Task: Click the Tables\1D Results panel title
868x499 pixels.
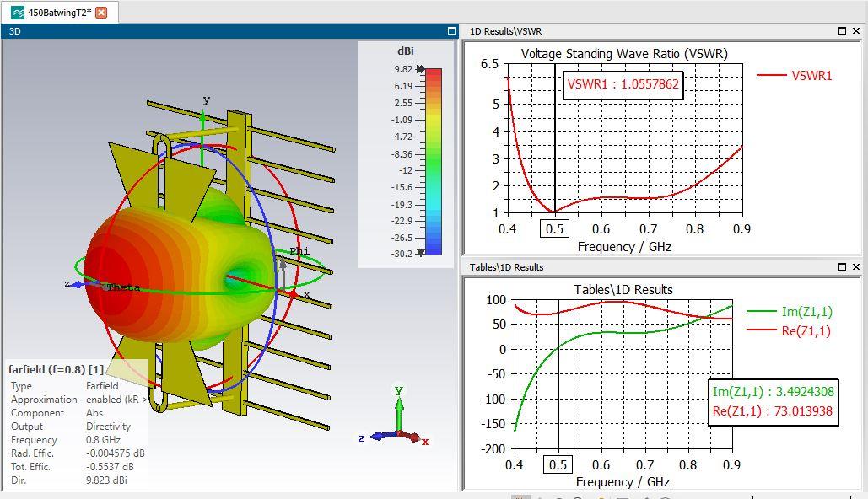Action: point(506,266)
